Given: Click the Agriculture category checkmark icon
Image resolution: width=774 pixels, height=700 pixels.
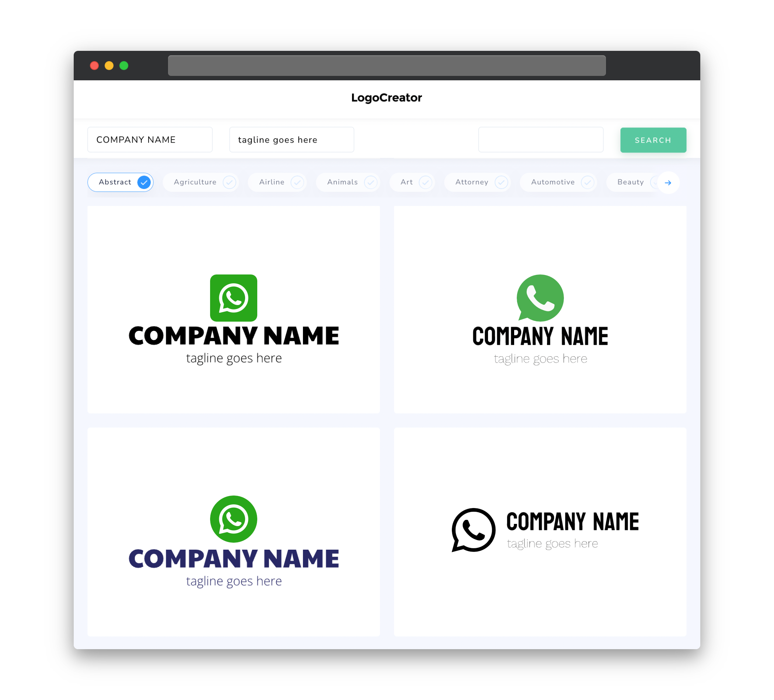Looking at the screenshot, I should (x=230, y=182).
